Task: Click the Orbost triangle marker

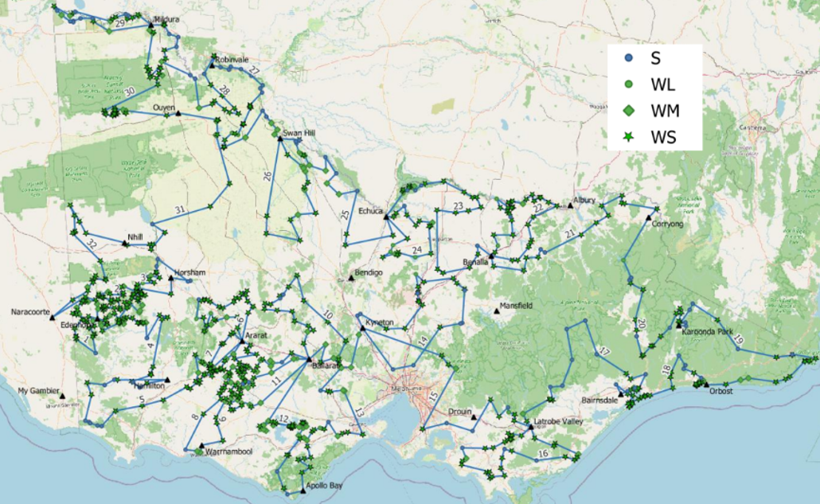Action: click(x=706, y=385)
